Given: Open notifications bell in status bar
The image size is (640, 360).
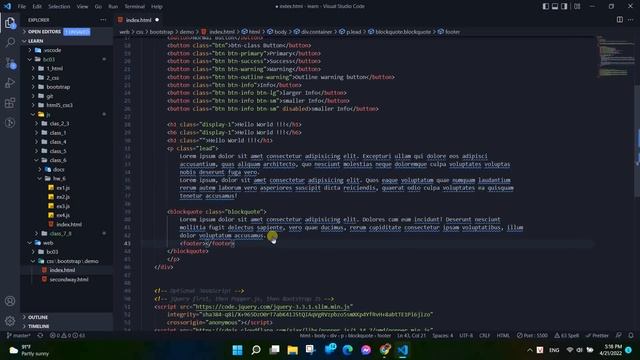Looking at the screenshot, I should click(631, 336).
